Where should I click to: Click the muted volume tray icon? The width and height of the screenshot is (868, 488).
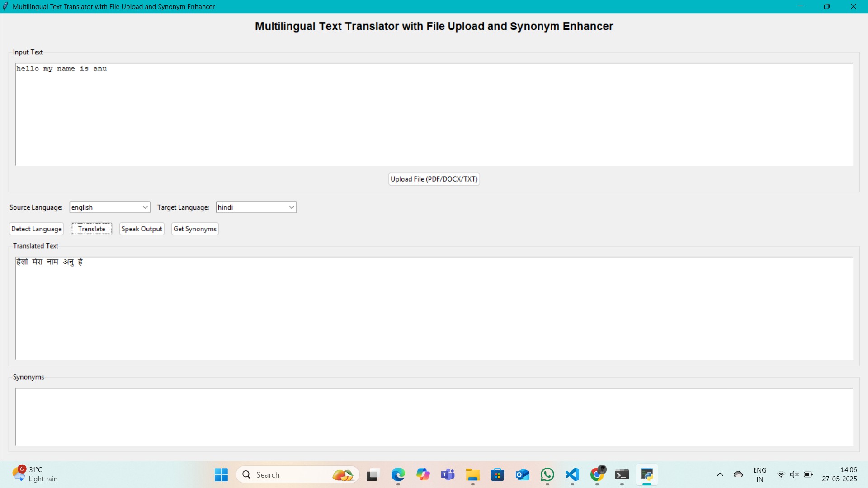794,474
